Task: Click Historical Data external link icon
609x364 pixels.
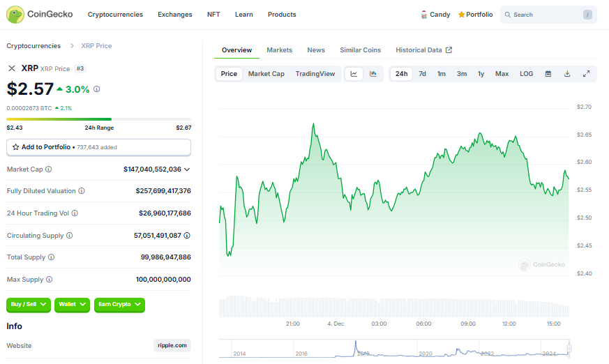Action: (x=449, y=50)
